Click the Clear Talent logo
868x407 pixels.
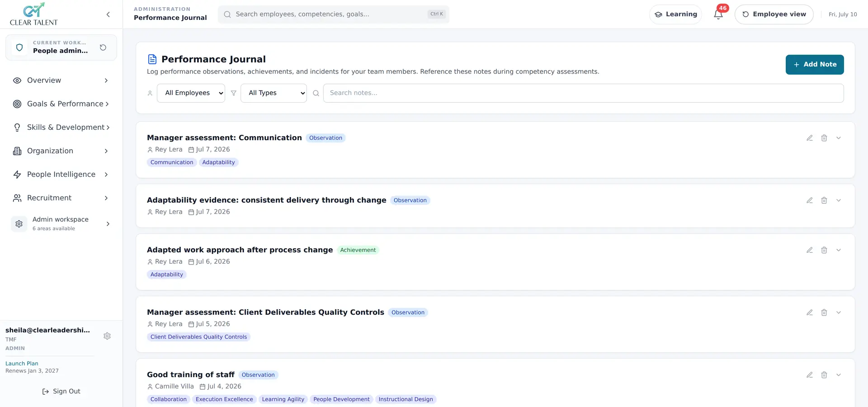[34, 14]
